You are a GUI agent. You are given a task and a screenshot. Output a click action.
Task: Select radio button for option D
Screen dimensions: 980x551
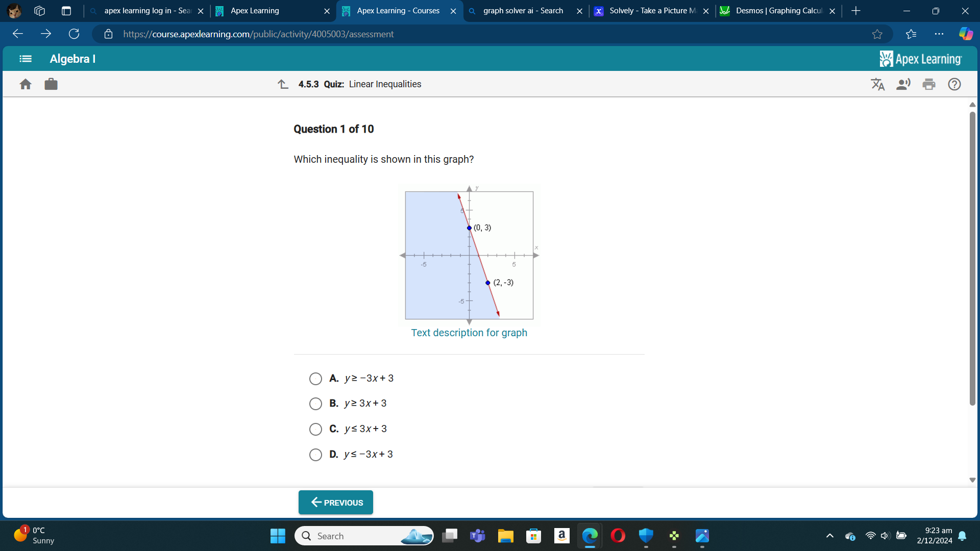314,454
